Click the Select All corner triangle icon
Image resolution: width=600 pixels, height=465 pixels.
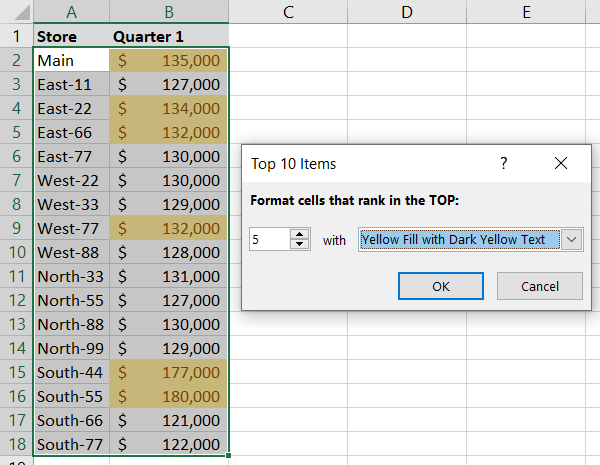(16, 12)
